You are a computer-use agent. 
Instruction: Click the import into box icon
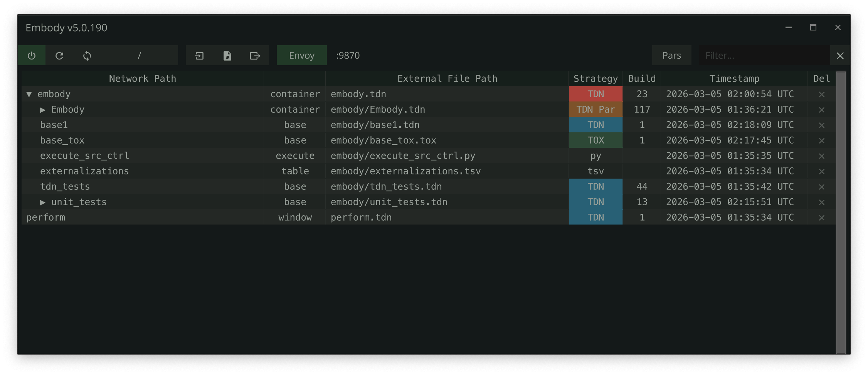click(199, 56)
